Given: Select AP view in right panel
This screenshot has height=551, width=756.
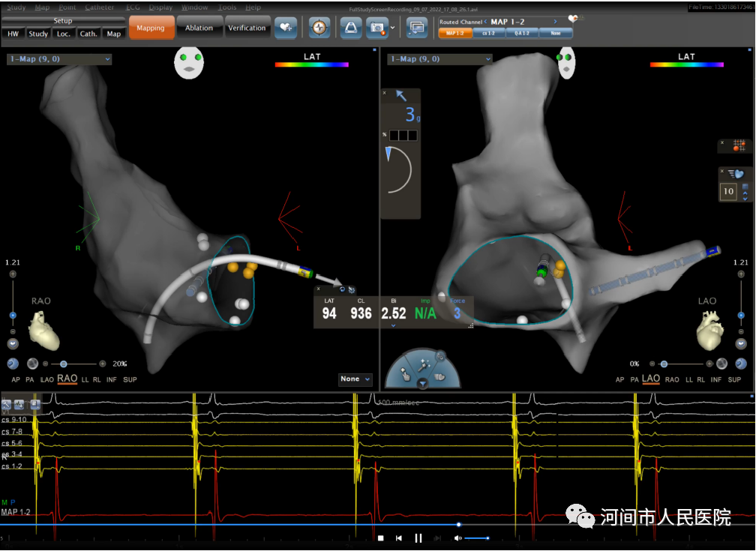Looking at the screenshot, I should pos(619,380).
